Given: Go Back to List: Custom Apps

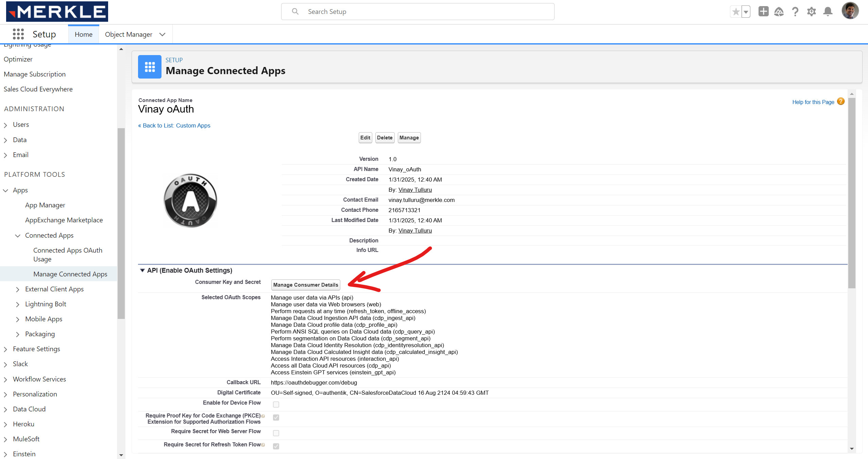Looking at the screenshot, I should point(174,125).
